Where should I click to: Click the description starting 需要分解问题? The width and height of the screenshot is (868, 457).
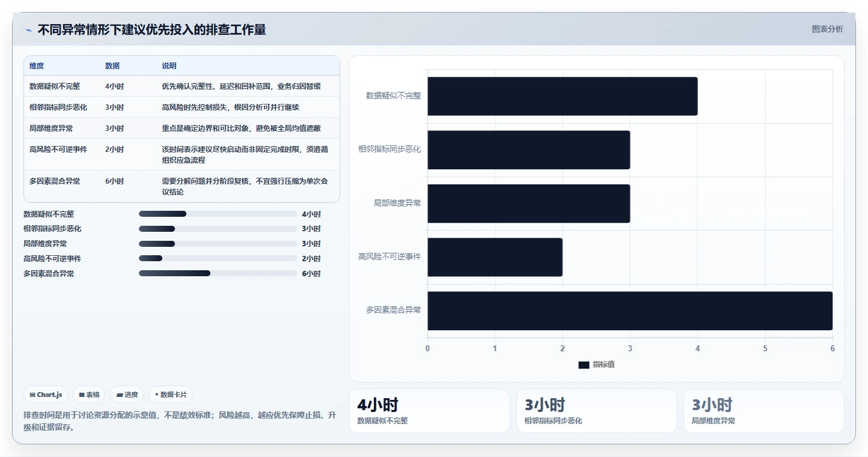[245, 187]
